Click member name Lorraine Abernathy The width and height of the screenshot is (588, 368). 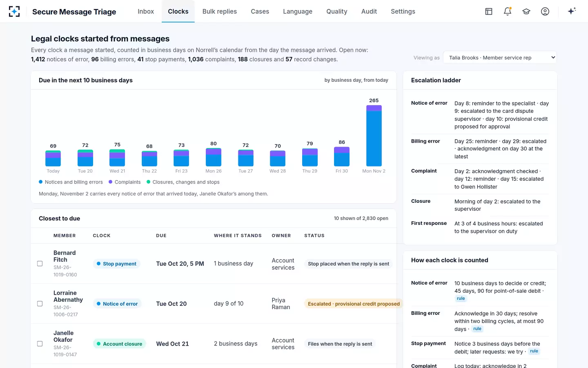[68, 296]
